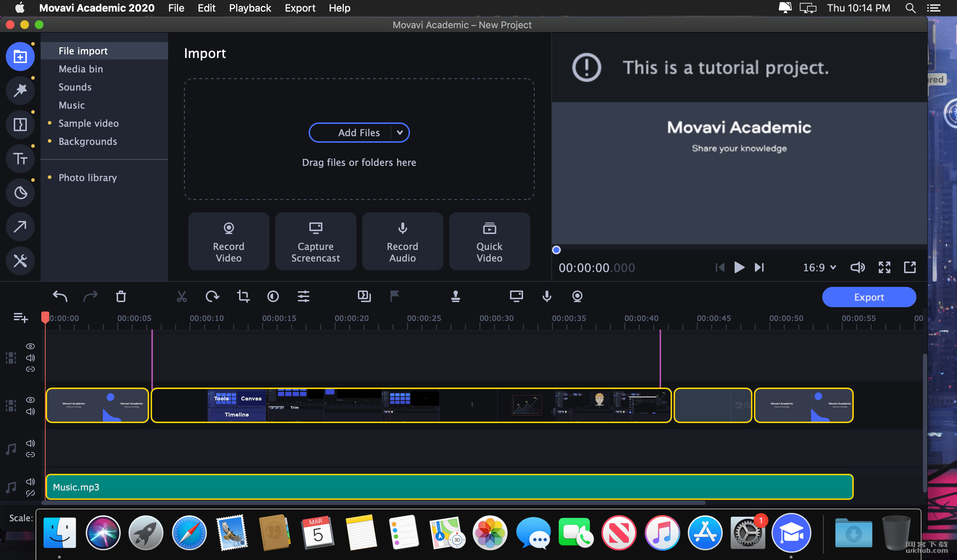Click the Undo arrow in timeline toolbar
This screenshot has width=957, height=560.
tap(60, 296)
